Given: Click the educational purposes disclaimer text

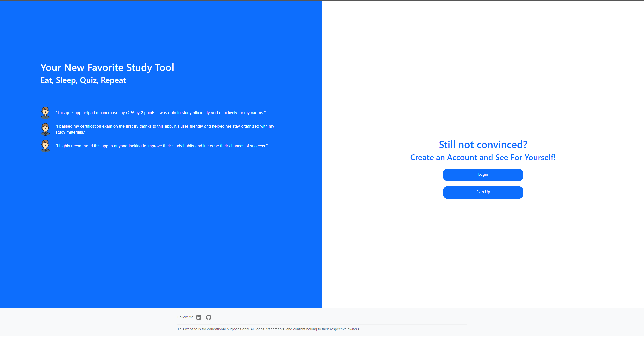Looking at the screenshot, I should 268,329.
